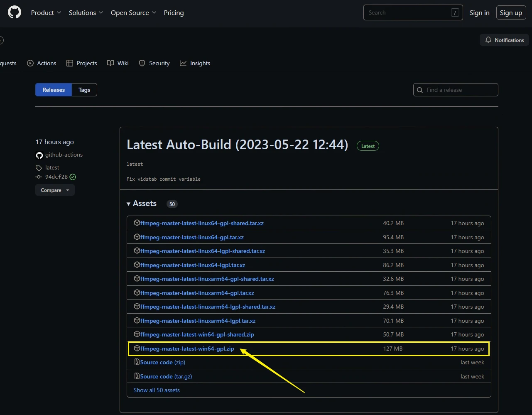The image size is (532, 415).
Task: Click file-zip icon of Source code (tar.gz)
Action: coord(137,376)
